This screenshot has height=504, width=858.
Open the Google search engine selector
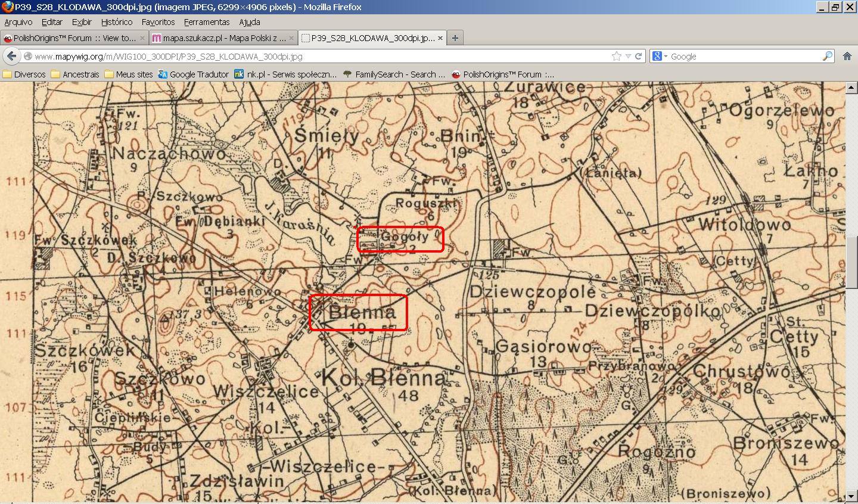coord(660,56)
